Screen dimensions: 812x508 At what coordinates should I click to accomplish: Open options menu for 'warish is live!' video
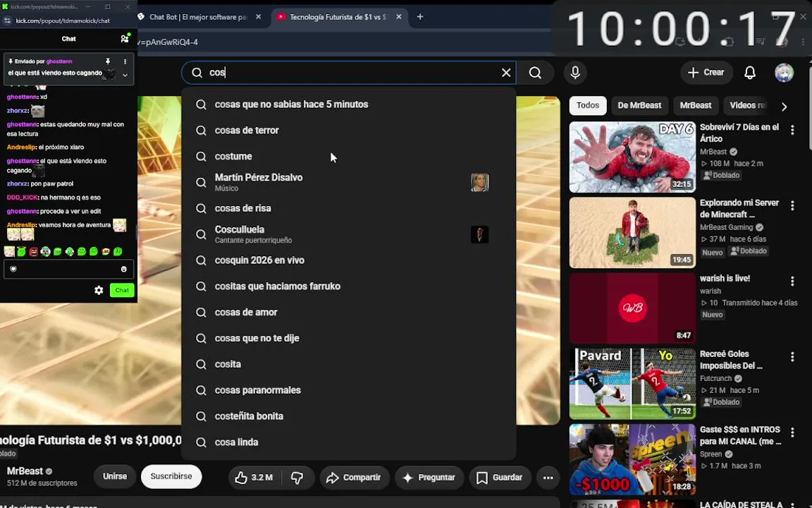[792, 282]
